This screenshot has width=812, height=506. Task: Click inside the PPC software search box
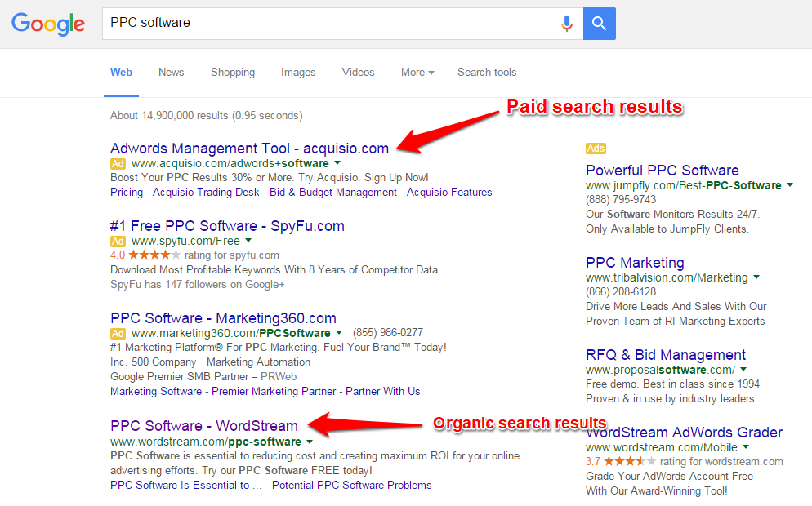(x=327, y=24)
